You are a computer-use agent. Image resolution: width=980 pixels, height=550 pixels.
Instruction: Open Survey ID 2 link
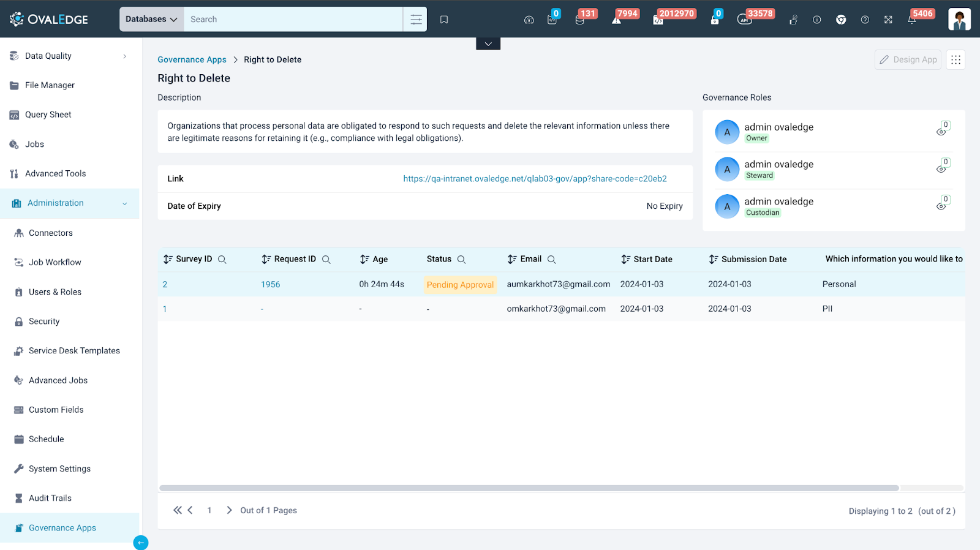165,285
